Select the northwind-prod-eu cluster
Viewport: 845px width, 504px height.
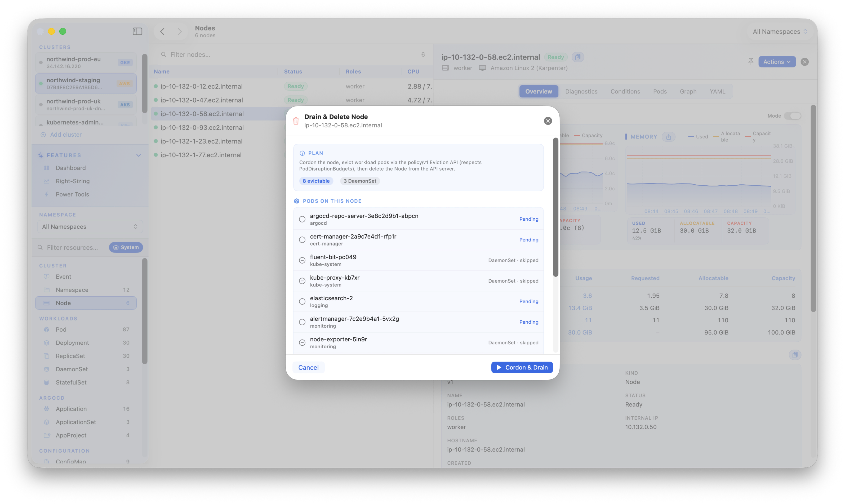[86, 63]
